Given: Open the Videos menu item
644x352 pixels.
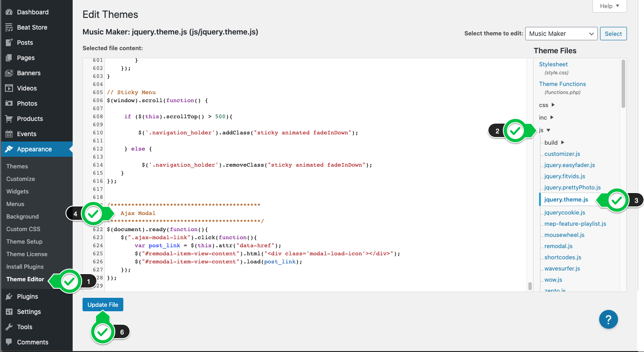Looking at the screenshot, I should coord(27,88).
